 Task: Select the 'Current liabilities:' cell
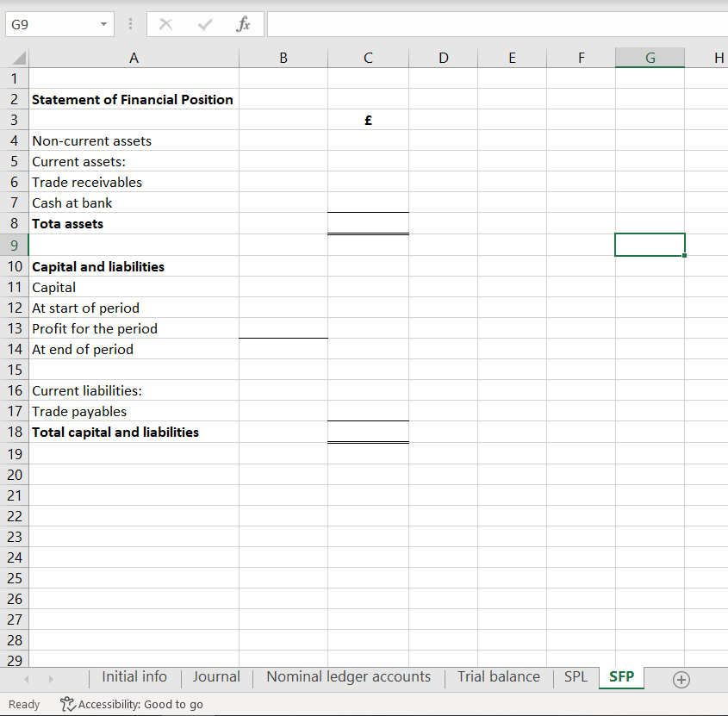[x=134, y=390]
